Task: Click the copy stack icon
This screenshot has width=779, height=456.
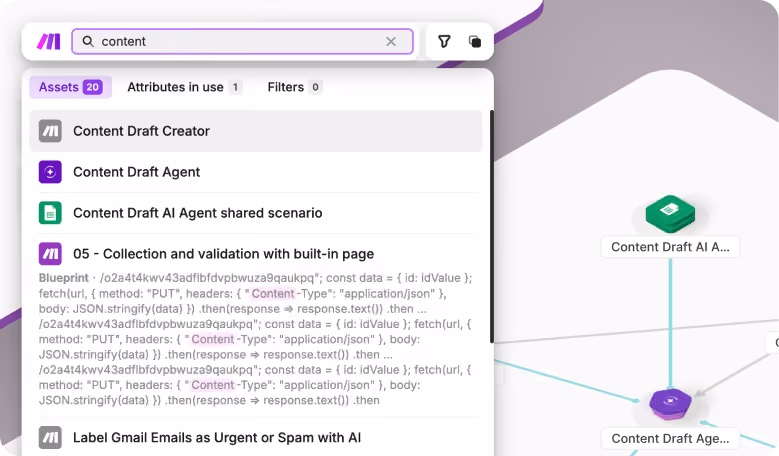Action: [x=475, y=41]
